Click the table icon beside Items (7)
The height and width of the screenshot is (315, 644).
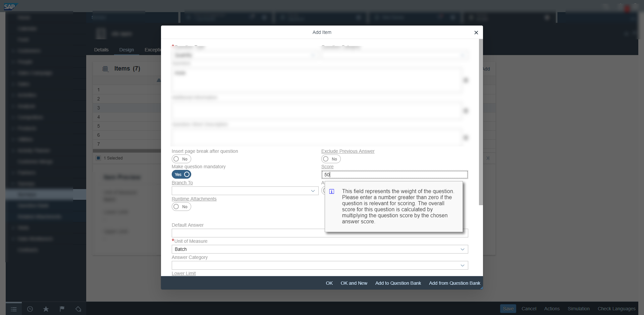point(105,69)
